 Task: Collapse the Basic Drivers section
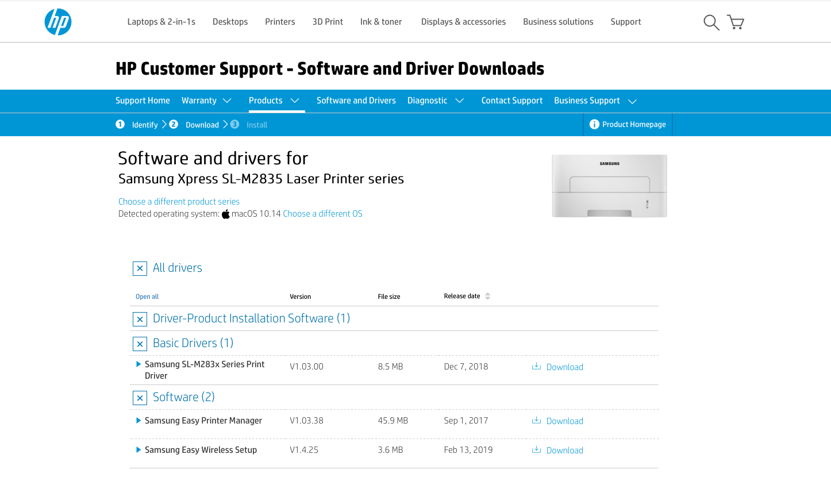point(140,344)
